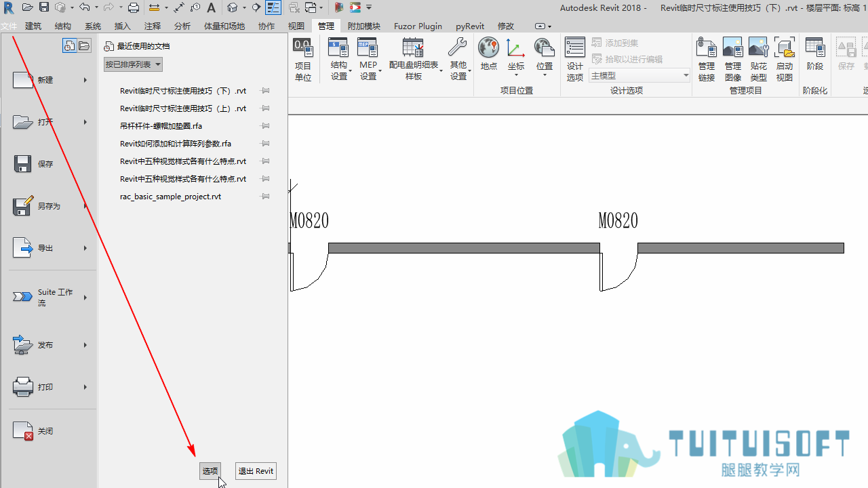
Task: Open the 按已排序列表 sort dropdown
Action: (x=134, y=64)
